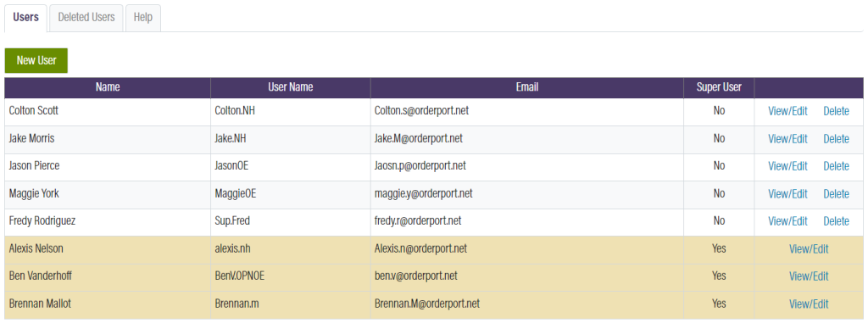The image size is (868, 323).
Task: Delete the Jason Pierce user
Action: pyautogui.click(x=836, y=166)
